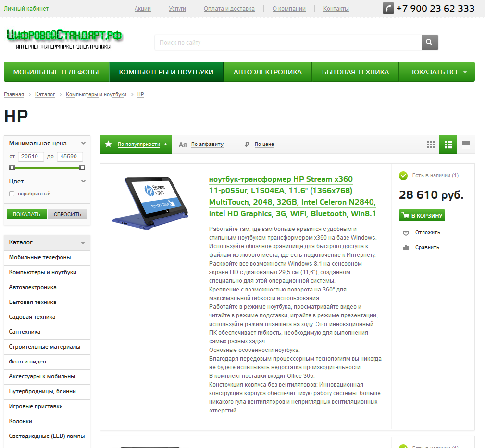The height and width of the screenshot is (448, 485).
Task: Click the ПОКАЗАТЬ filter button
Action: click(x=26, y=214)
